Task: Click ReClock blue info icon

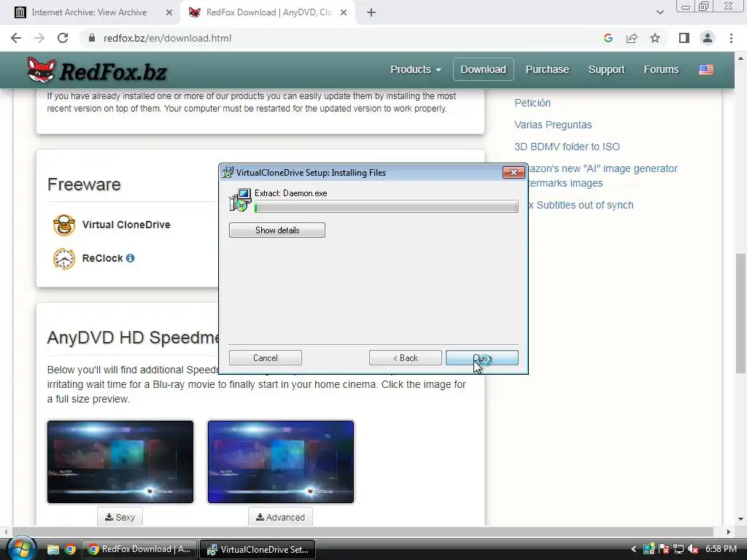Action: [130, 258]
